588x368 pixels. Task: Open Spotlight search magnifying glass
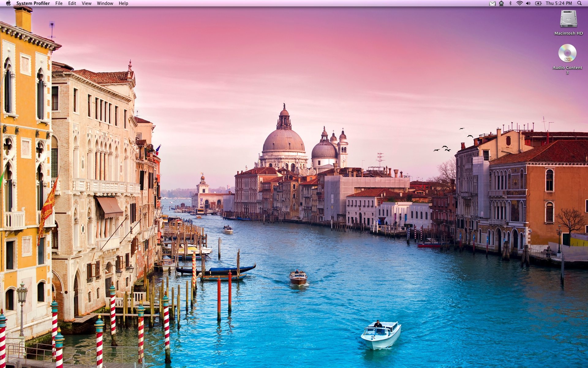tap(579, 3)
